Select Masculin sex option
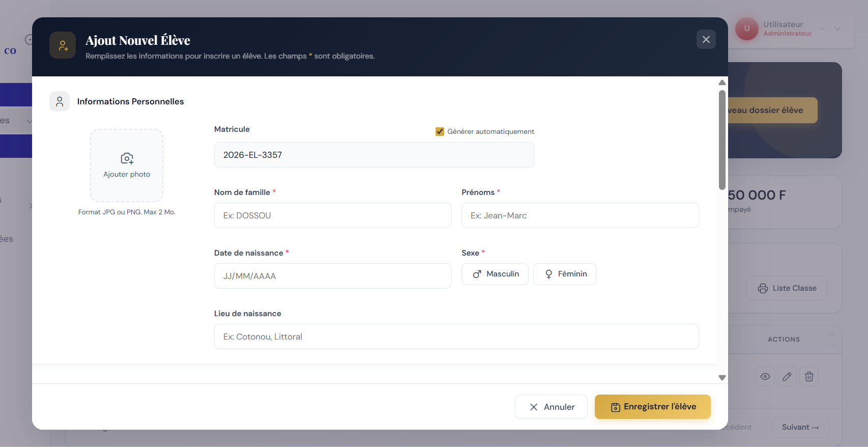Screen dimensions: 868x447 [x=495, y=274]
